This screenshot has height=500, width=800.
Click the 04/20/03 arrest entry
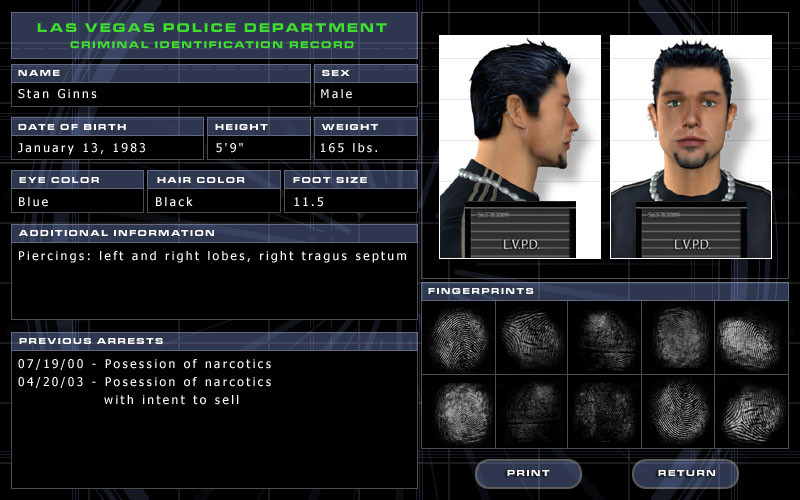[x=145, y=391]
